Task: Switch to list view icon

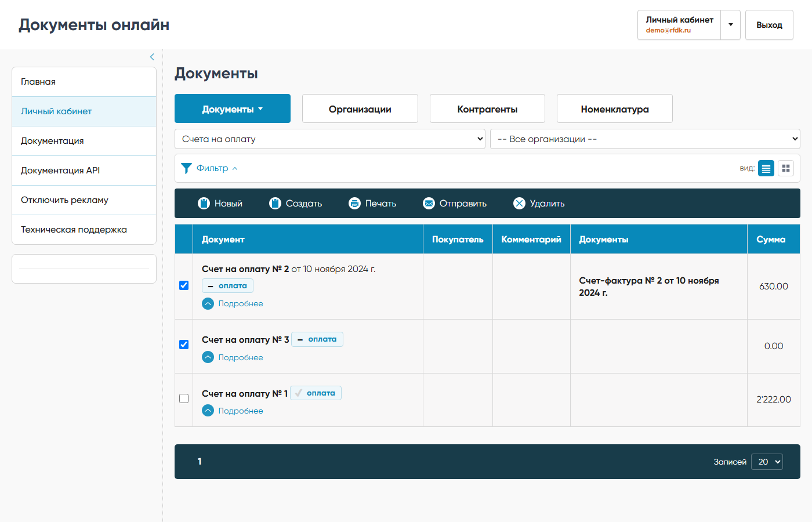Action: coord(766,168)
